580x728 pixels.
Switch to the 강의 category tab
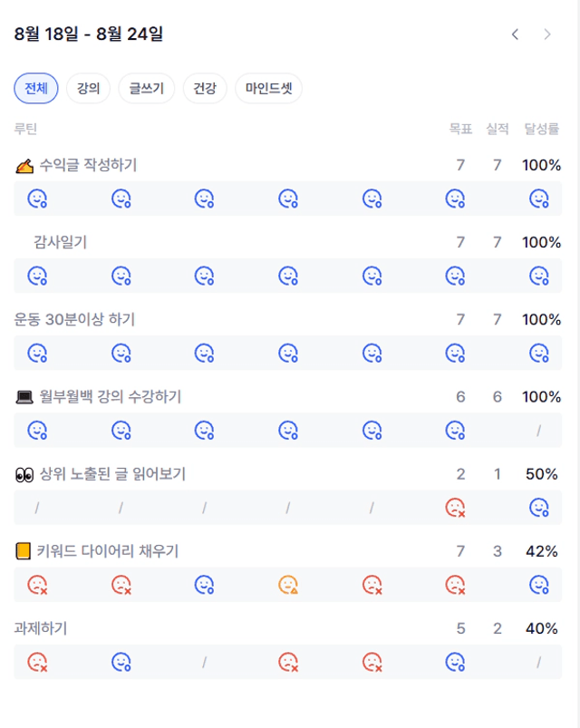point(88,89)
